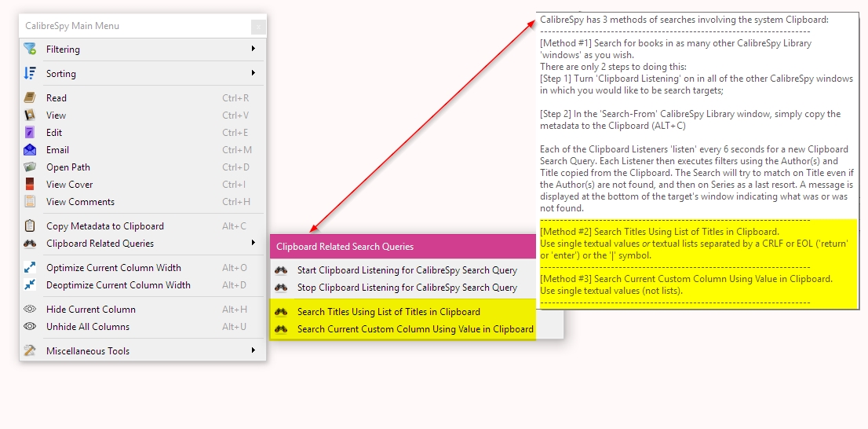Select the Edit menu entry
The image size is (868, 429).
coord(143,132)
